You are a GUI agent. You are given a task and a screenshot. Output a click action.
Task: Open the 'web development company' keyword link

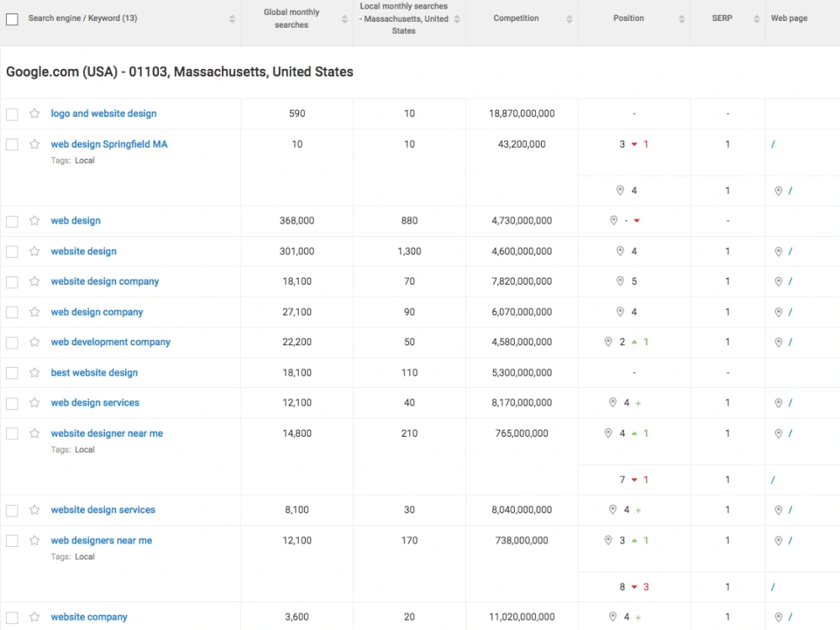110,342
